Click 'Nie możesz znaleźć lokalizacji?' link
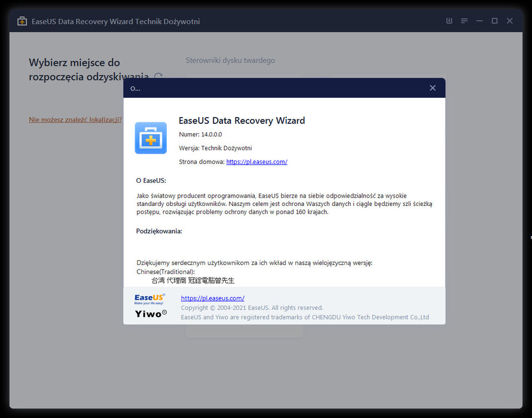This screenshot has width=532, height=418. coord(75,120)
